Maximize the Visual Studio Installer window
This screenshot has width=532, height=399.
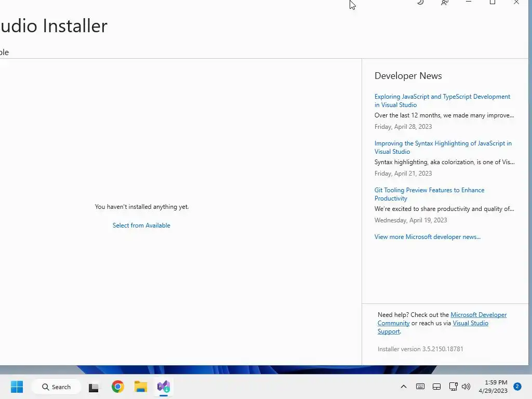tap(493, 2)
